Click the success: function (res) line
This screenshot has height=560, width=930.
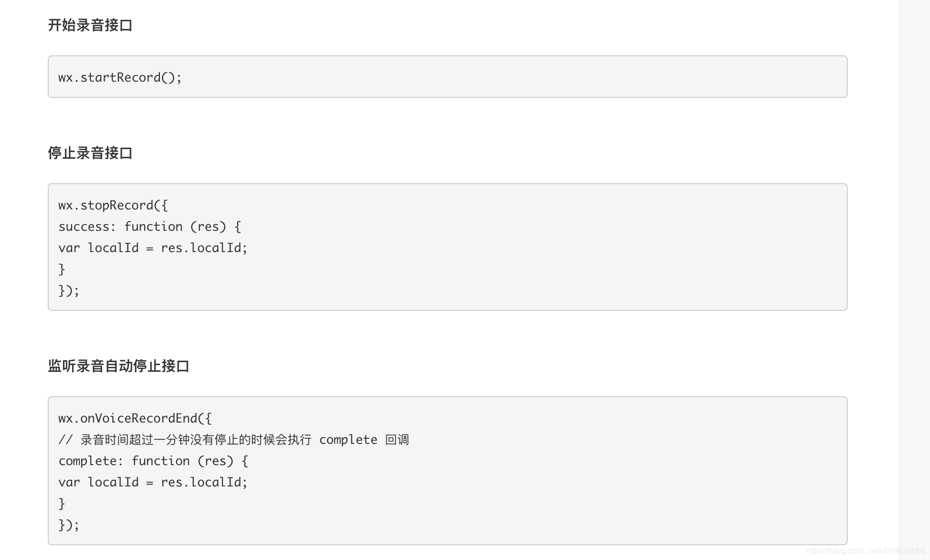150,226
